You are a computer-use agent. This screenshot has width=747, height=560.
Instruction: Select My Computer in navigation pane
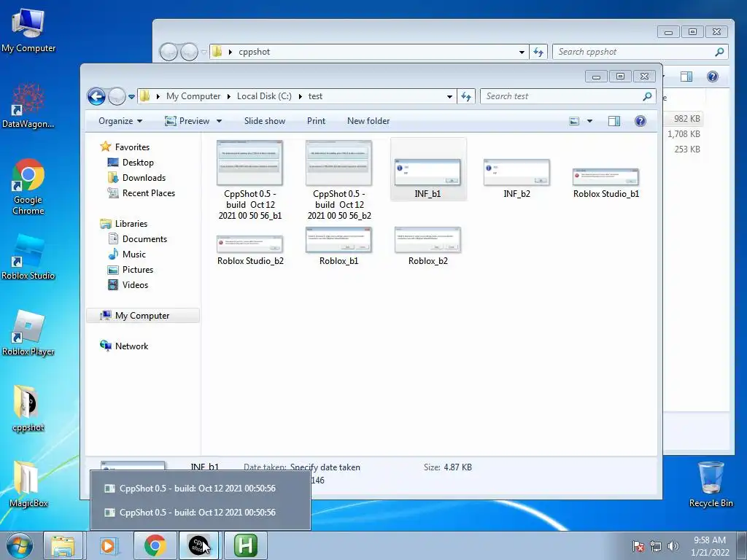(142, 316)
